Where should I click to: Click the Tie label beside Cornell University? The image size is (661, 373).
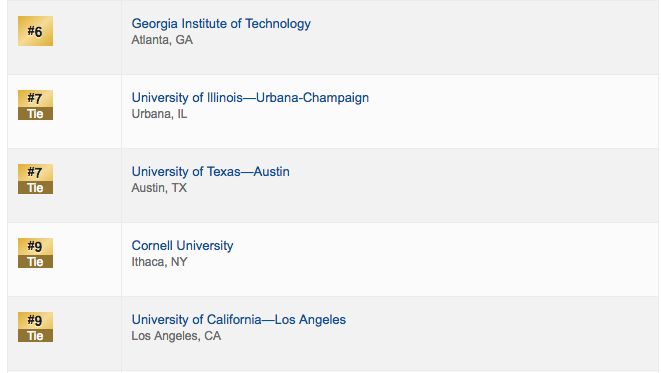coord(35,261)
